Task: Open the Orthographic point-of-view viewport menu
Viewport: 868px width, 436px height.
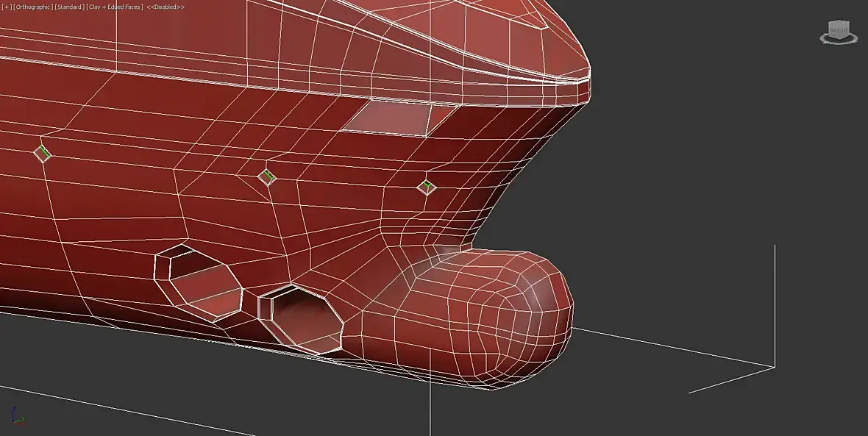Action: coord(32,7)
